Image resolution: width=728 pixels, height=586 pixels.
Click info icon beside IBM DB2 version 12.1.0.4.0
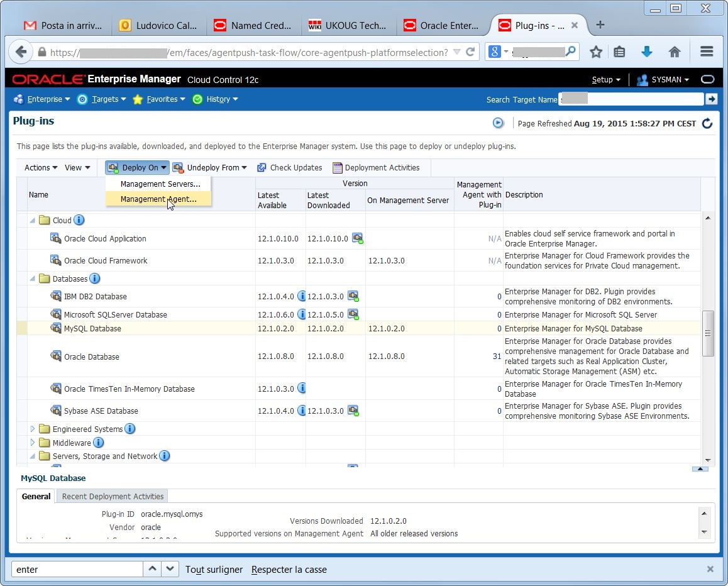301,296
